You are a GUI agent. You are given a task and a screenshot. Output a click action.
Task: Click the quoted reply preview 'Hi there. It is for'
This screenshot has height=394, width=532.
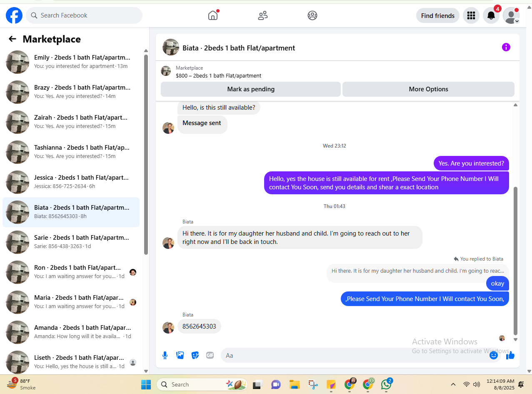[418, 271]
